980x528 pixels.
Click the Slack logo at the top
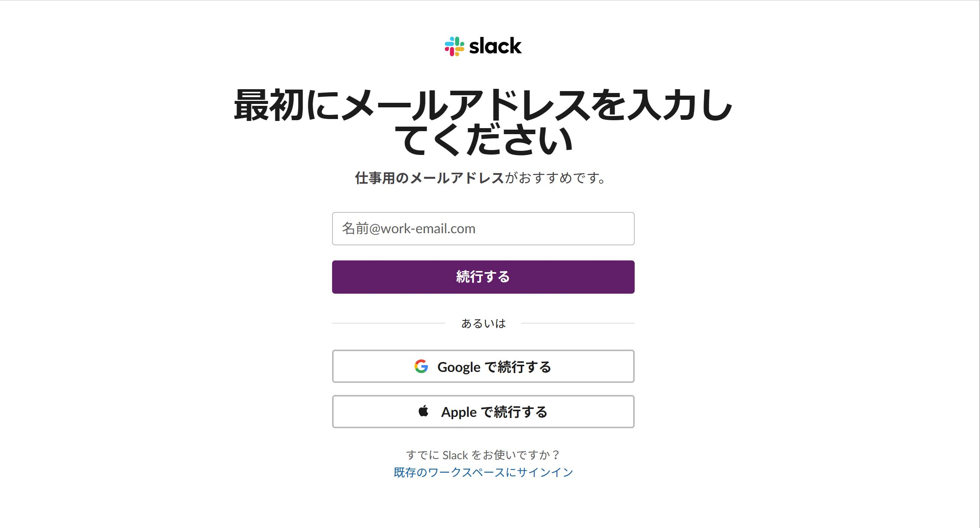483,47
